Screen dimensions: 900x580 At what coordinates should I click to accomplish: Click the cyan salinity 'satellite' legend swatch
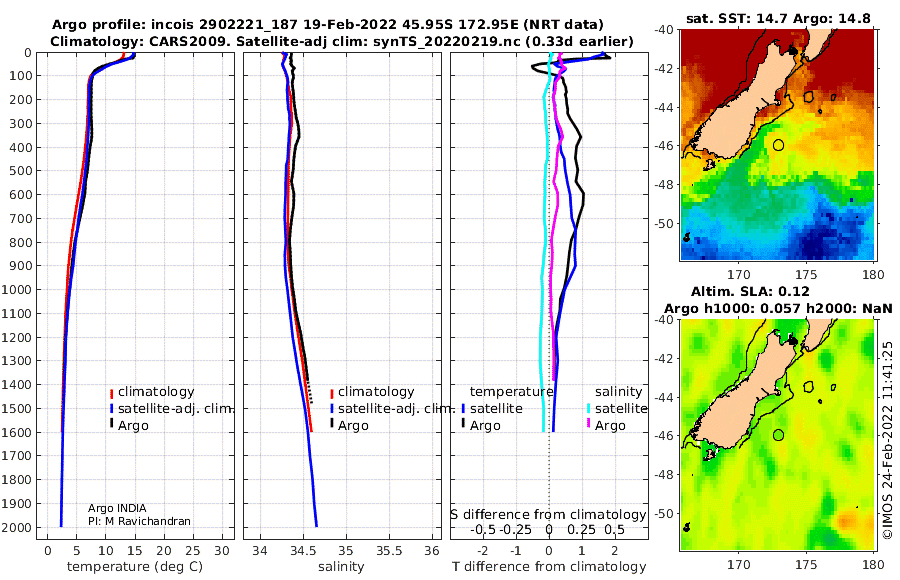tap(588, 409)
